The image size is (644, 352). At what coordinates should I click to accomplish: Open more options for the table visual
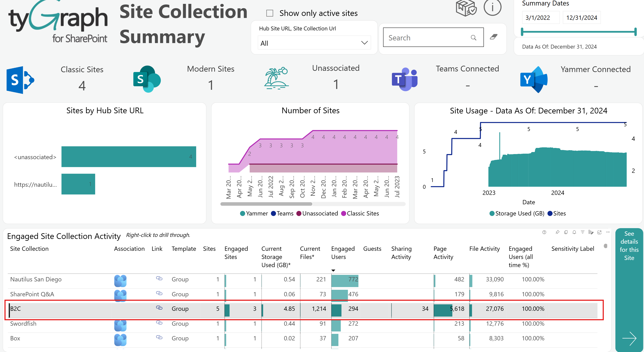coord(608,232)
